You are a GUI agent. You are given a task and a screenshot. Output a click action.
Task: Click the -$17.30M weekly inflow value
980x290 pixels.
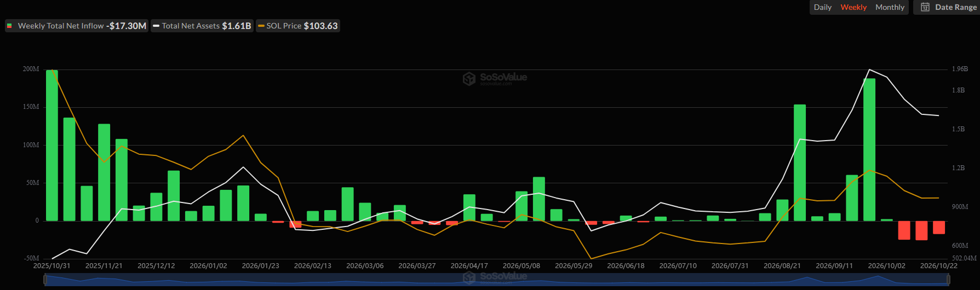[x=126, y=26]
